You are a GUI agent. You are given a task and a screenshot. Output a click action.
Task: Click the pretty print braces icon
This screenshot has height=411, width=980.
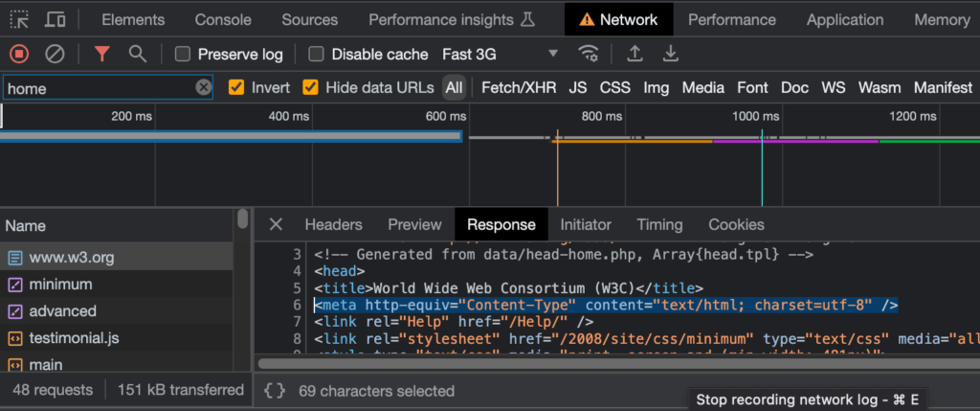(275, 391)
